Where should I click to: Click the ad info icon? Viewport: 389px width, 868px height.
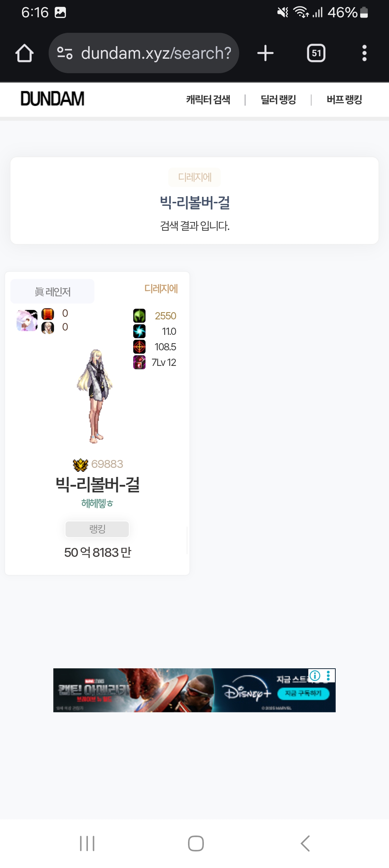315,676
